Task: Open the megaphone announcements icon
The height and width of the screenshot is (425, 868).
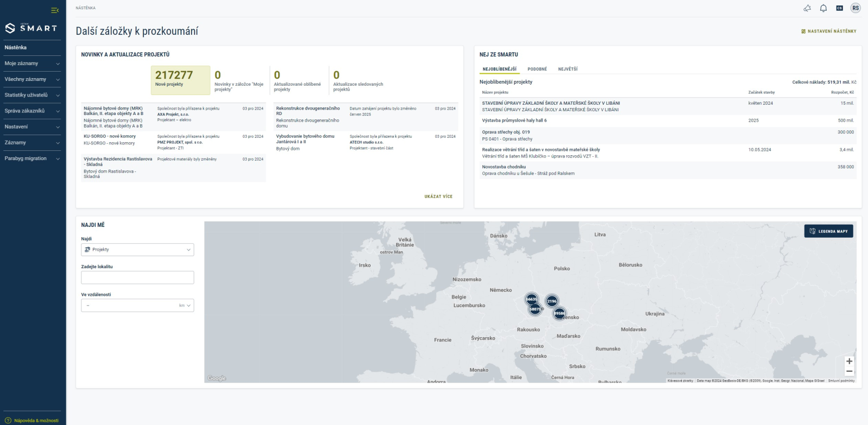Action: click(x=807, y=8)
